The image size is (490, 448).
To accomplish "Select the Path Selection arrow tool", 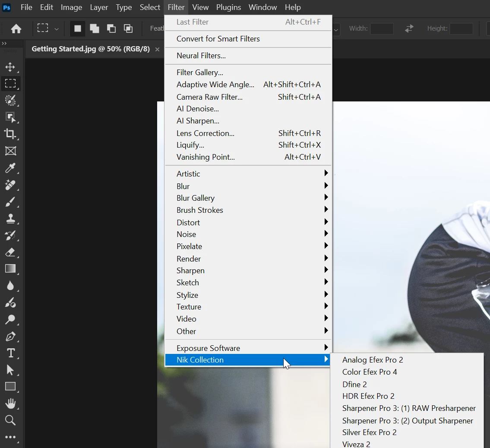I will pyautogui.click(x=10, y=370).
